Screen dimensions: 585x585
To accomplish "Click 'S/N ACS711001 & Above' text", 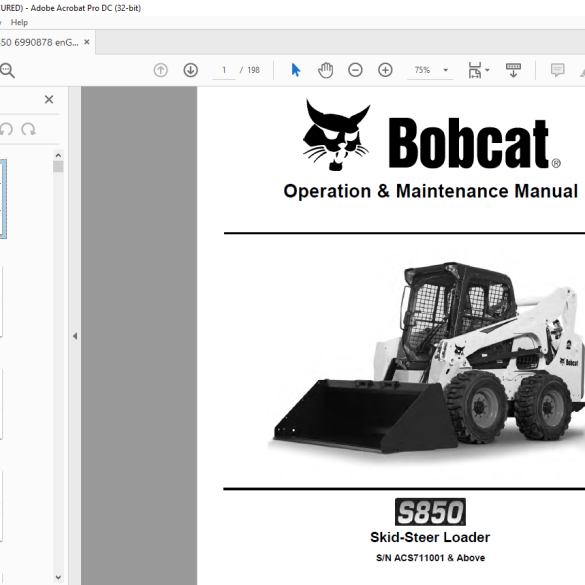I will 430,558.
